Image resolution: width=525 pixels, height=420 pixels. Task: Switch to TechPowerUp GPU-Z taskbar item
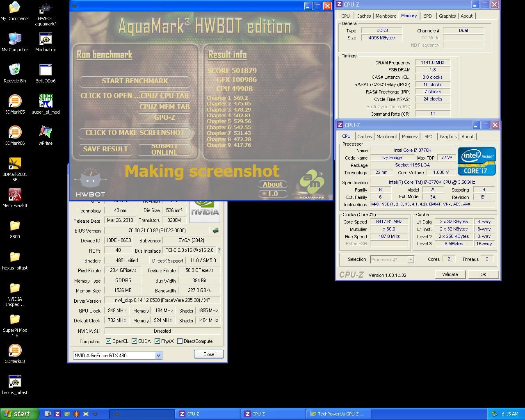[339, 414]
